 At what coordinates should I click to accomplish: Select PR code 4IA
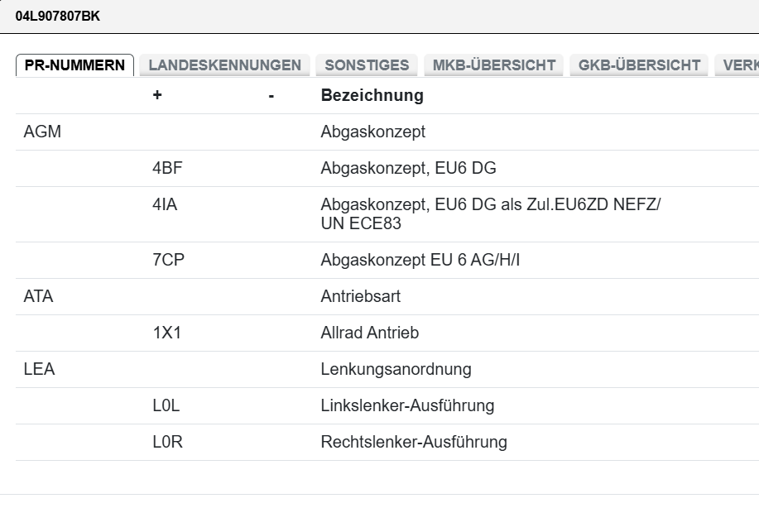[x=165, y=204]
